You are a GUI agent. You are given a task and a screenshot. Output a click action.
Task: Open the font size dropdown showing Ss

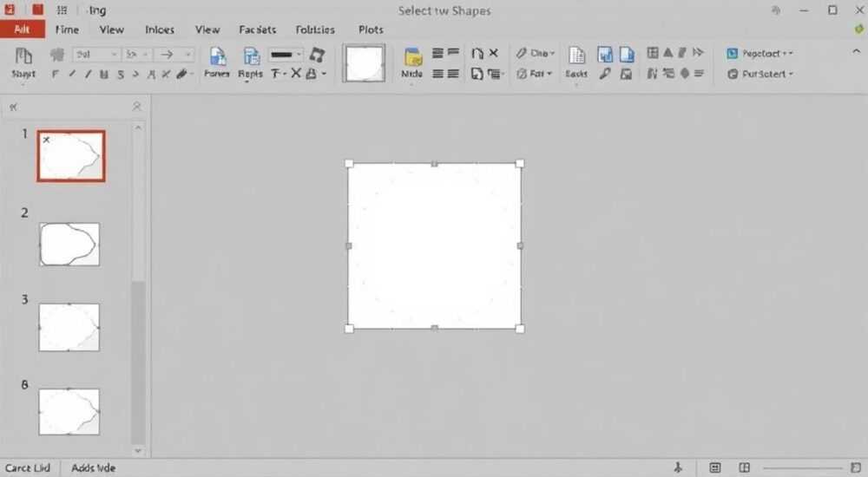(137, 55)
